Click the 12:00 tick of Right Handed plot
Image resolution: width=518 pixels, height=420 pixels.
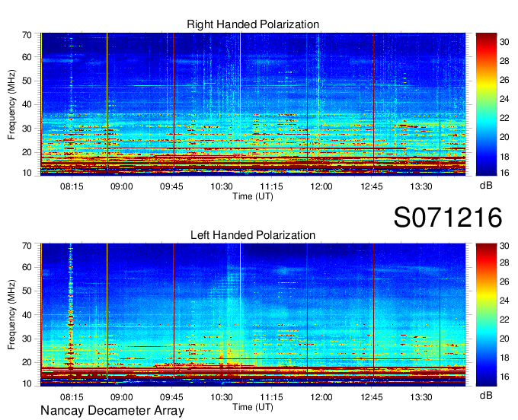[321, 186]
